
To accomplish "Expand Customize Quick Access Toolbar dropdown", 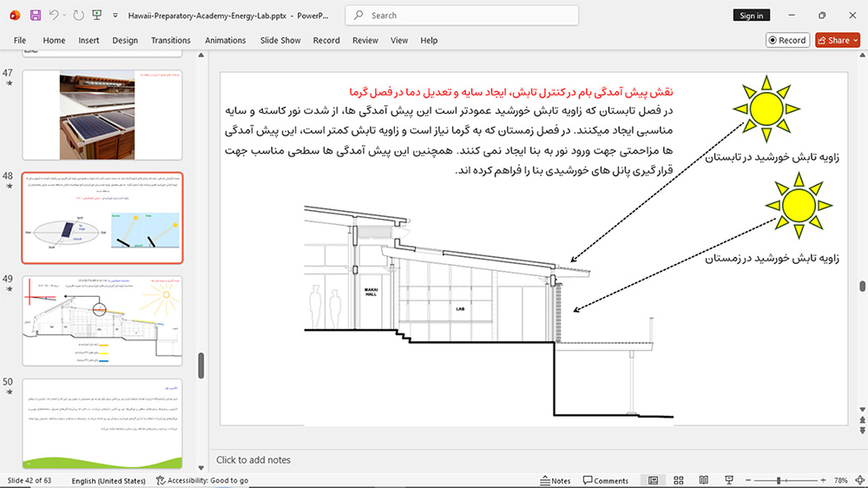I will pos(115,16).
